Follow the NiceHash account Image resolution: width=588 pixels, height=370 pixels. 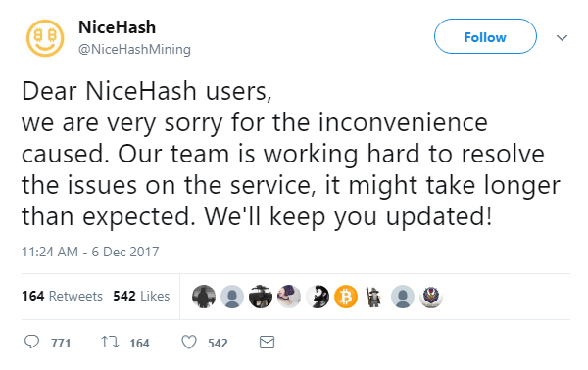[x=485, y=36]
